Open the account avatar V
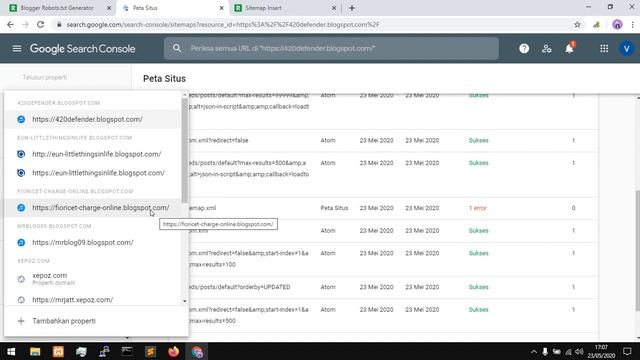640x360 pixels. pos(627,49)
